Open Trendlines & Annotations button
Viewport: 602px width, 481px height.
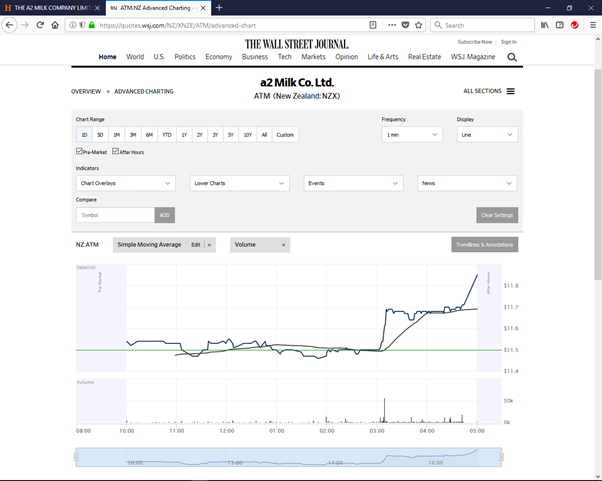click(x=485, y=245)
